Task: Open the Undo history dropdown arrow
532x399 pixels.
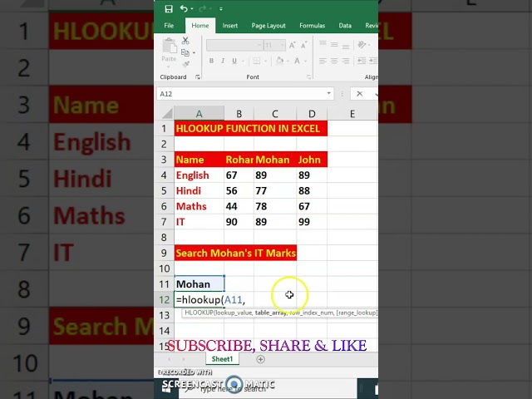Action: coord(192,9)
